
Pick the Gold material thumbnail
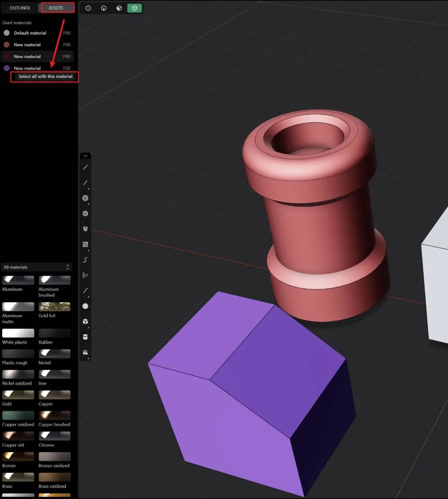(x=18, y=395)
